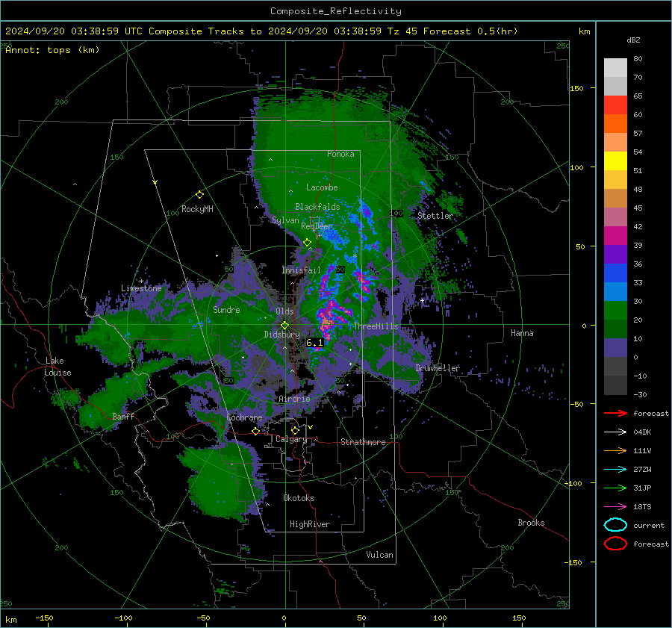Click the Sundre town label
Screen dimensions: 672x628
pos(226,309)
